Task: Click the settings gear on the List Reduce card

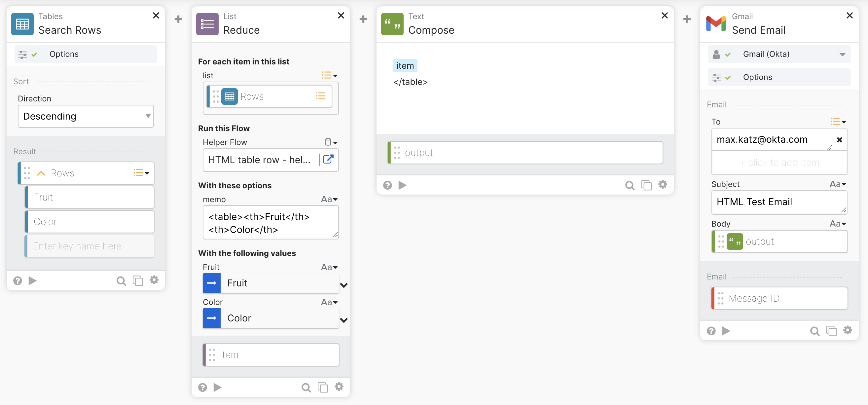Action: coord(339,387)
